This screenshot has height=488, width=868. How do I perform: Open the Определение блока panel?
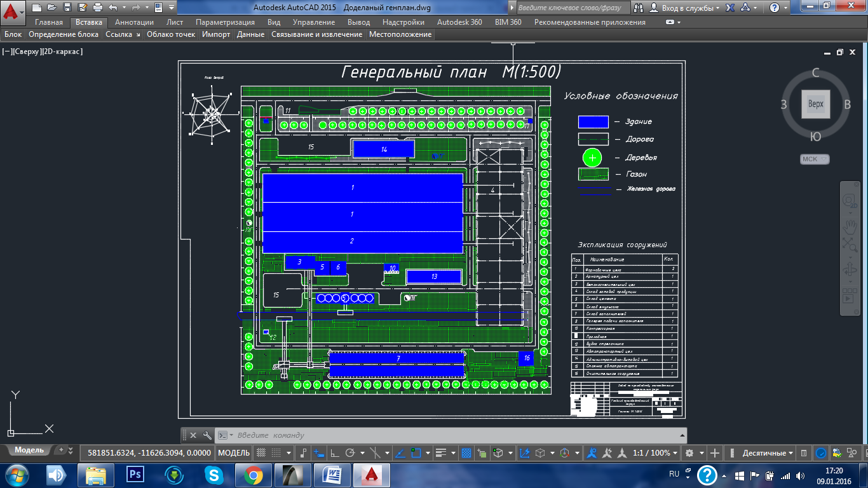click(64, 34)
